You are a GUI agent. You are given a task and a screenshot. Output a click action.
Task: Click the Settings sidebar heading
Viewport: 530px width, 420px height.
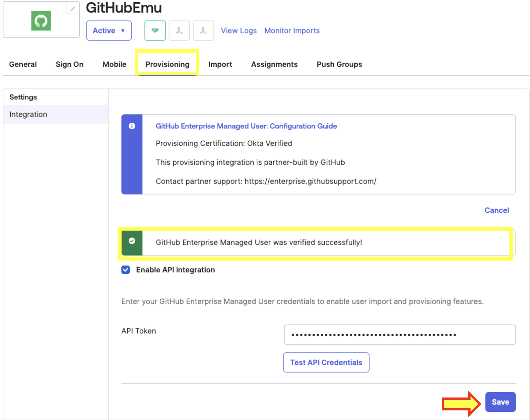[23, 97]
